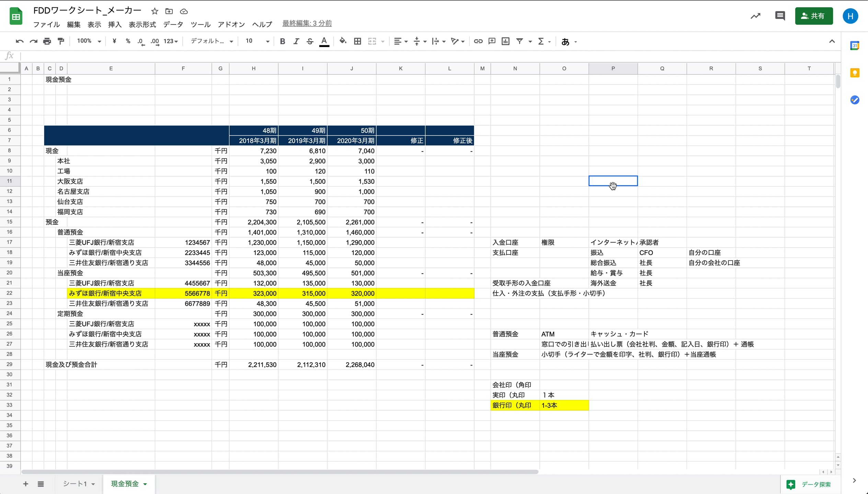Click the undo arrow icon
The image size is (868, 494).
[20, 42]
